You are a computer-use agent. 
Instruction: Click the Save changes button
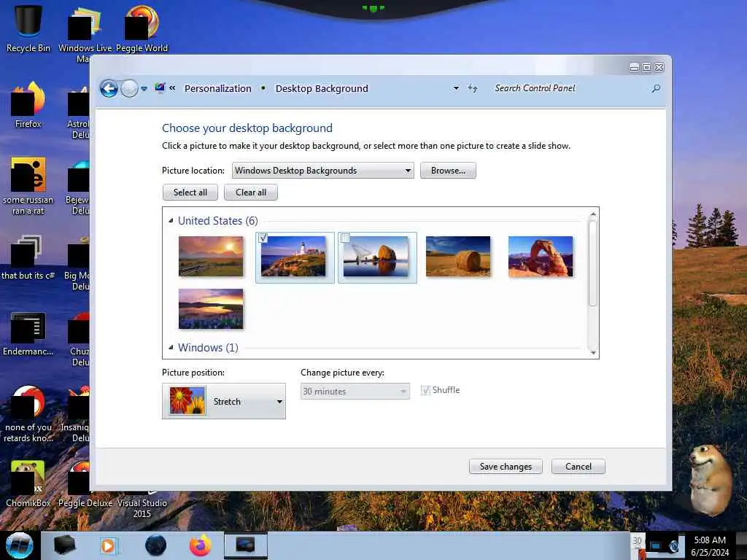coord(506,467)
